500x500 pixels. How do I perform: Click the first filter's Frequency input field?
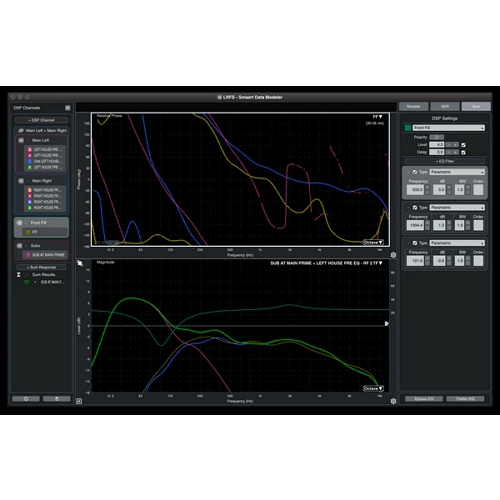(x=416, y=190)
